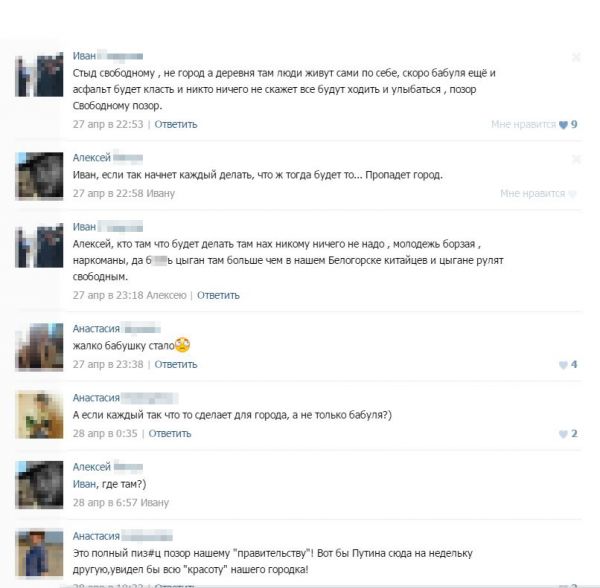The image size is (600, 588).
Task: Click the "Ивану" reply target at 22:58
Action: [x=160, y=194]
